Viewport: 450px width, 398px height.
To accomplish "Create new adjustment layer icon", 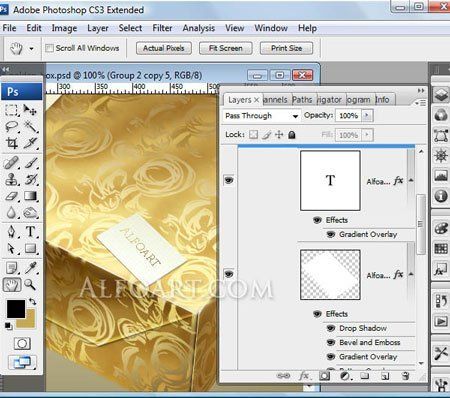I will (345, 376).
